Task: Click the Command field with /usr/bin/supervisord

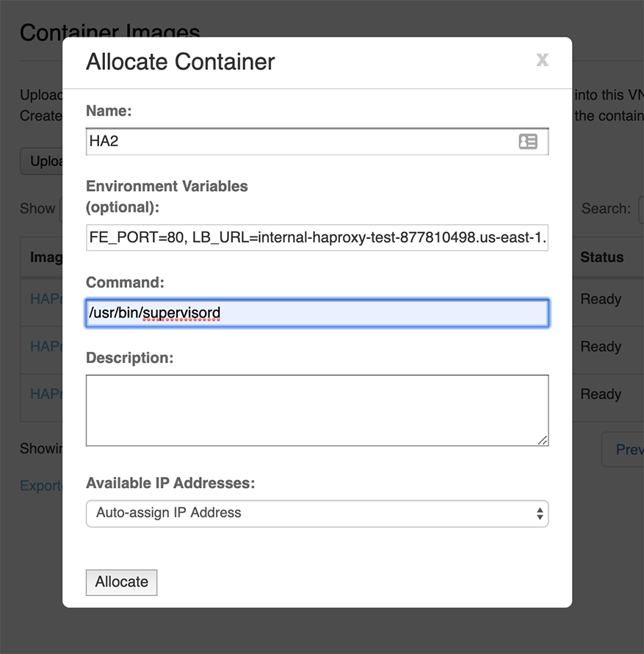Action: pos(316,314)
